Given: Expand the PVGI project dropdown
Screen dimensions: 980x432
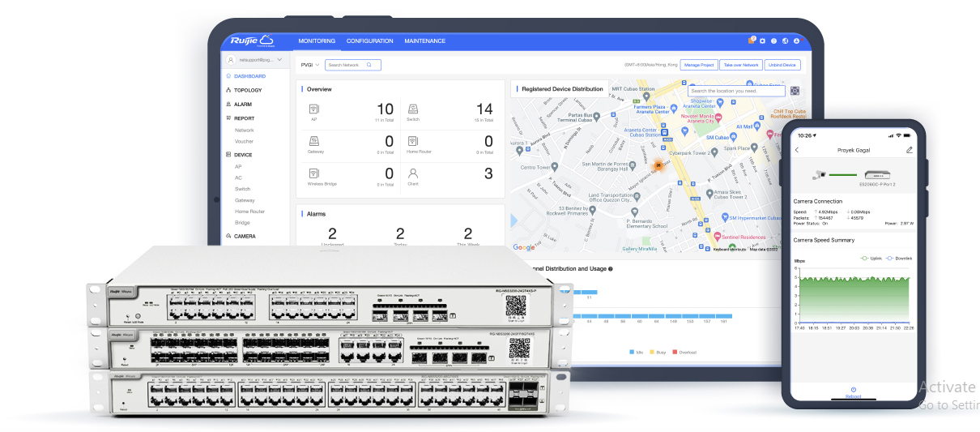Looking at the screenshot, I should [x=310, y=65].
